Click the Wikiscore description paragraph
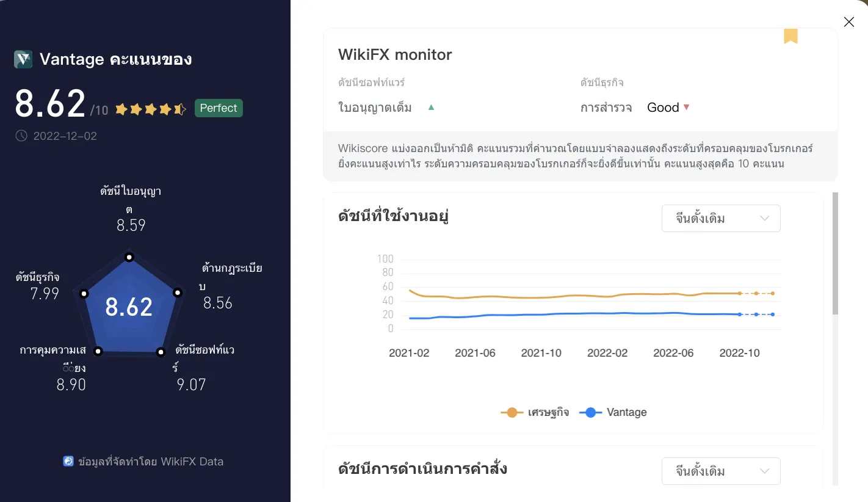This screenshot has height=502, width=868. click(x=576, y=156)
